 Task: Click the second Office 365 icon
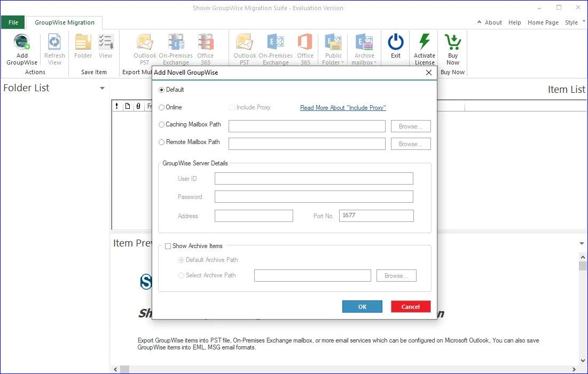(305, 42)
